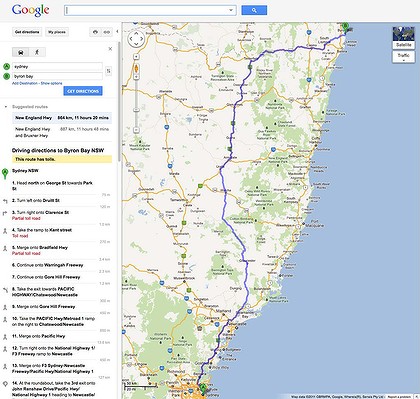Select driving mode car icon
Viewport: 420px width, 399px height.
pos(21,52)
